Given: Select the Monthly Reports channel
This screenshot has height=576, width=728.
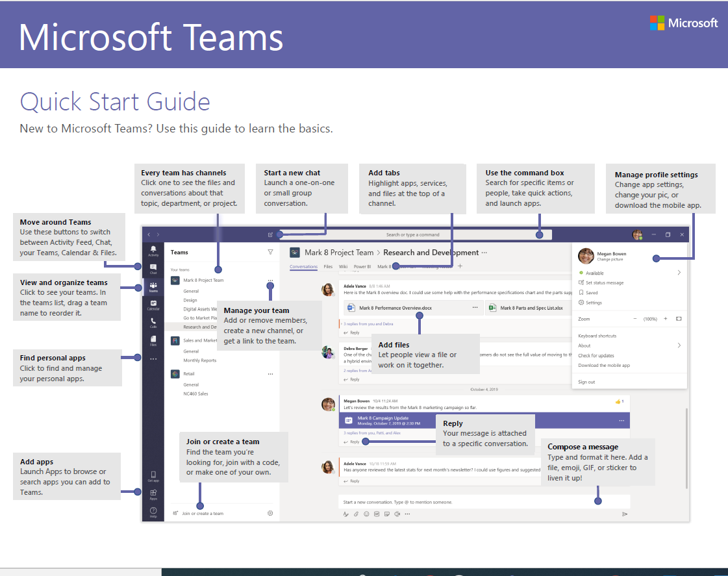Looking at the screenshot, I should click(x=199, y=360).
